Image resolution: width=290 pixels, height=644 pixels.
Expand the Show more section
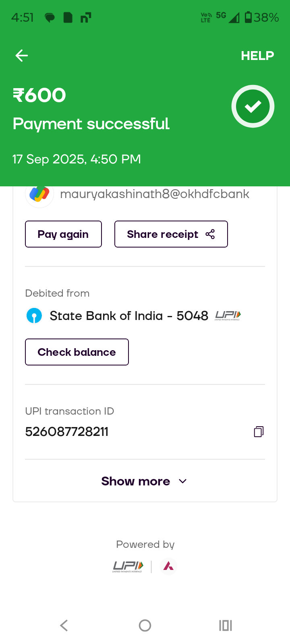pyautogui.click(x=136, y=481)
